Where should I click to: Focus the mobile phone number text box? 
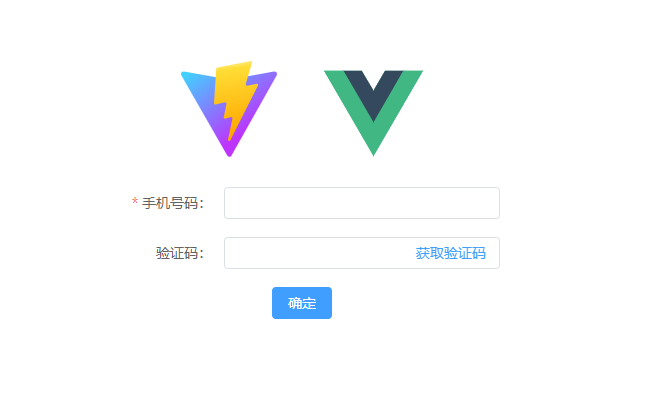click(x=361, y=203)
